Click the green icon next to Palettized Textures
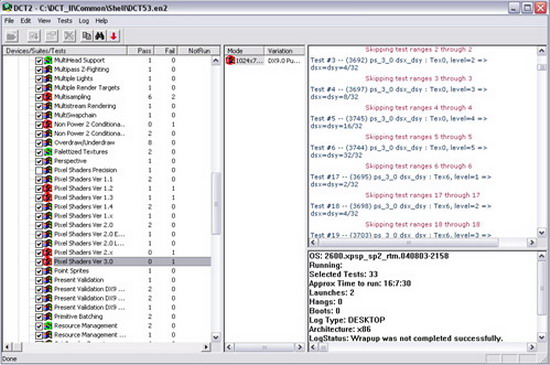 click(47, 152)
